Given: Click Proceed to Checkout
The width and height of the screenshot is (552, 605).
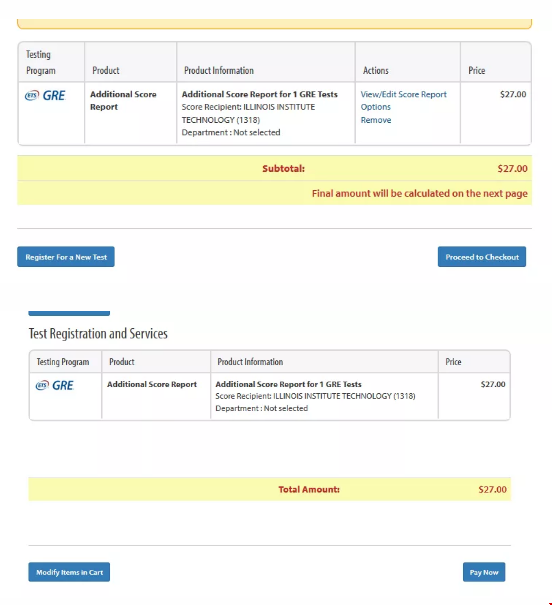Looking at the screenshot, I should (x=482, y=257).
